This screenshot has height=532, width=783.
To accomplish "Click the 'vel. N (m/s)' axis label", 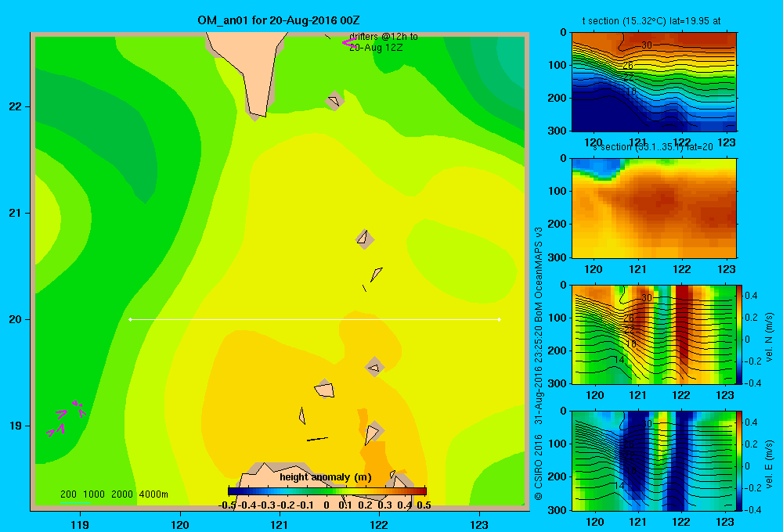I will (770, 337).
